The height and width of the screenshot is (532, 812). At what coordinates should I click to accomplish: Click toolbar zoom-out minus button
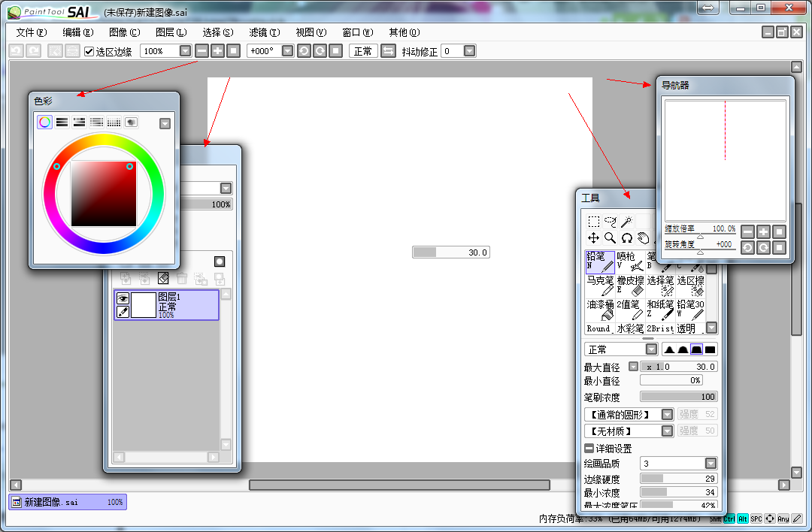coord(202,50)
